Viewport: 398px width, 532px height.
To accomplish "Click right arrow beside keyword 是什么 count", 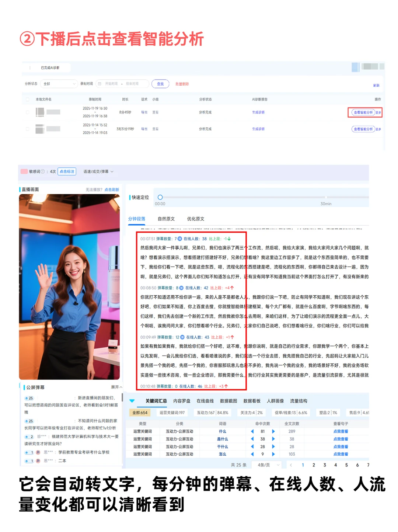I will 273,439.
